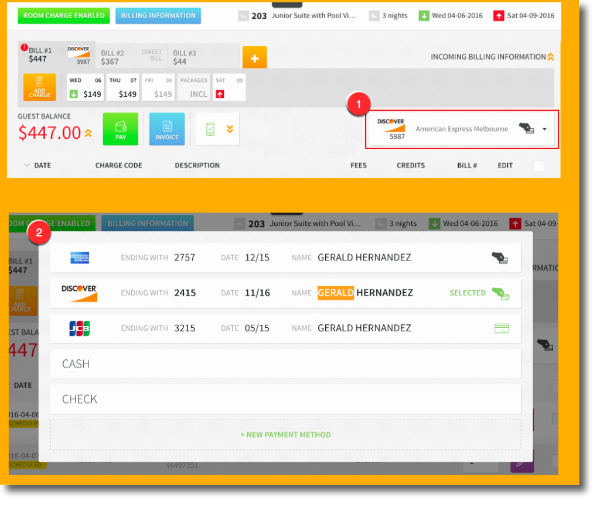Click the FEES column header
The width and height of the screenshot is (600, 515).
click(359, 166)
